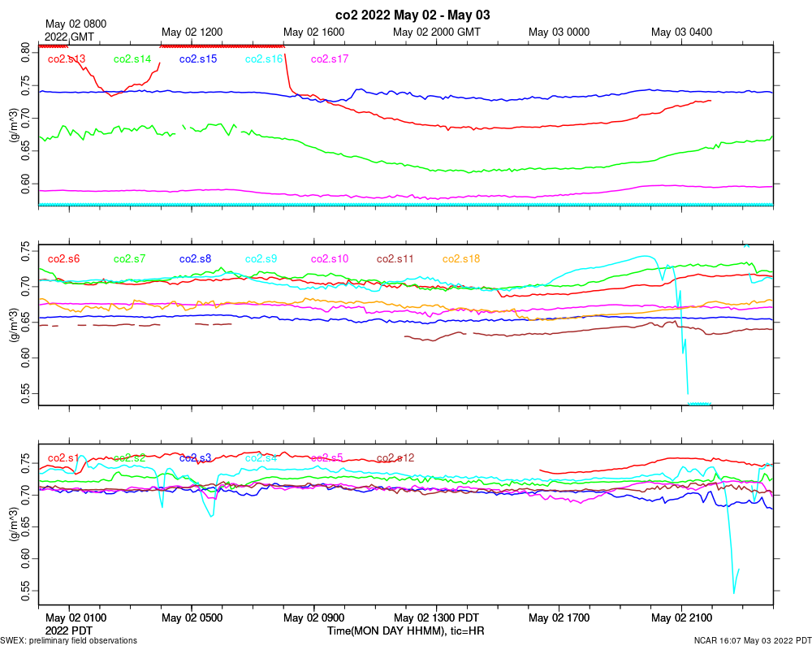Screen dimensions: 812x650
Task: Click the May 02 2100 bottom axis label
Action: [x=681, y=617]
